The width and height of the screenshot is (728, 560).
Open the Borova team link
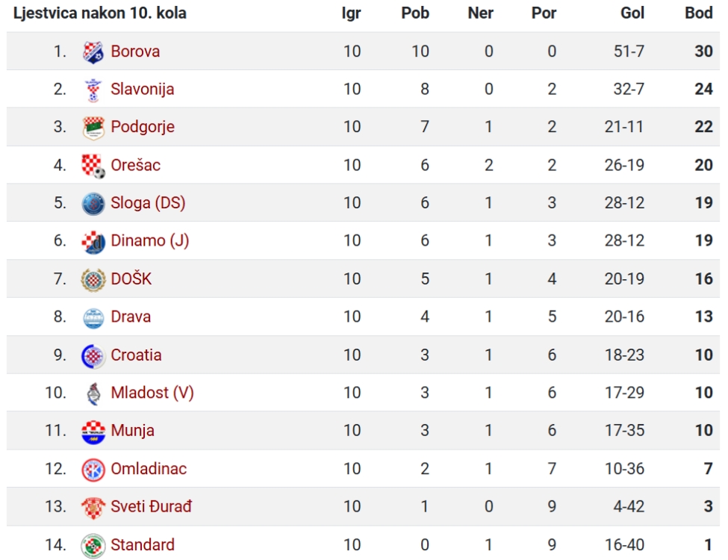click(x=135, y=51)
